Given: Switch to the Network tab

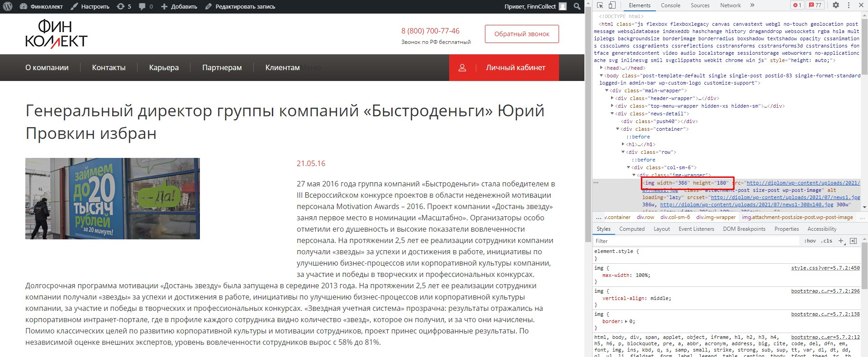Looking at the screenshot, I should coord(730,5).
